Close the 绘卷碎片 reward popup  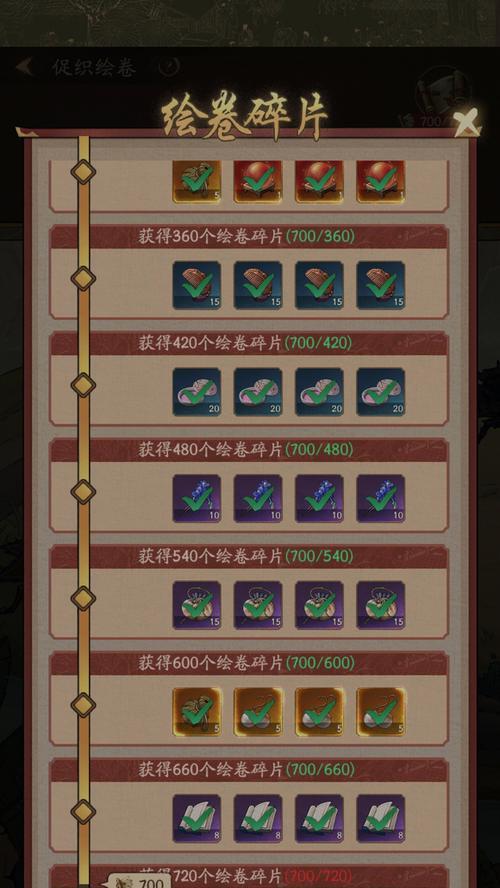tap(467, 121)
